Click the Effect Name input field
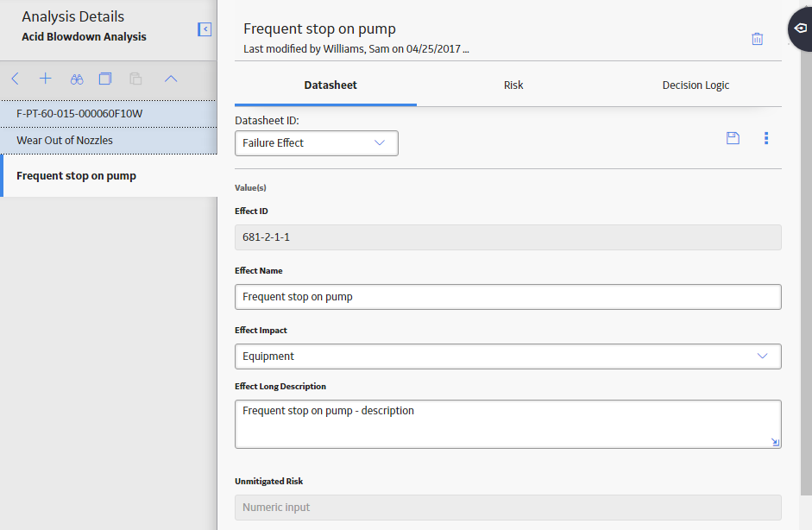Image resolution: width=812 pixels, height=530 pixels. pyautogui.click(x=508, y=297)
